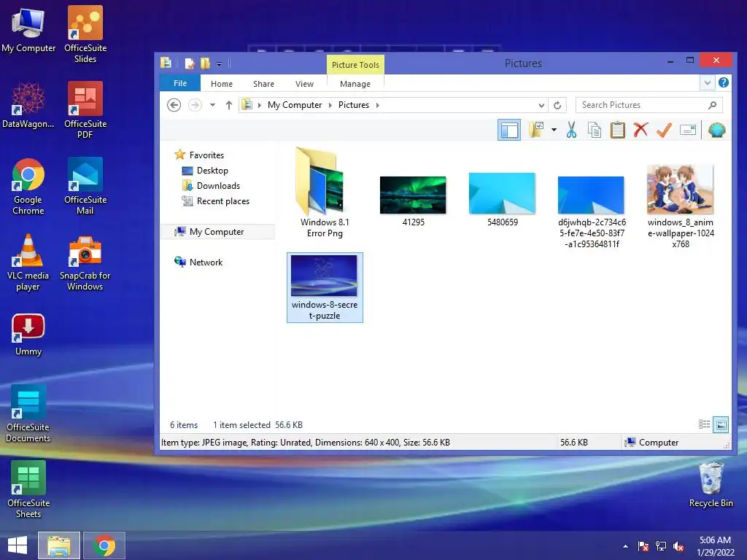Screen dimensions: 747x560
Task: Switch to the View ribbon tab
Action: pyautogui.click(x=304, y=84)
